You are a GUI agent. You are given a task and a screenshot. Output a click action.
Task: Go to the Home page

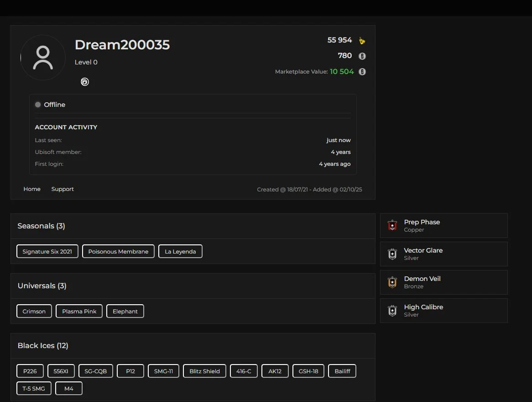[x=32, y=189]
